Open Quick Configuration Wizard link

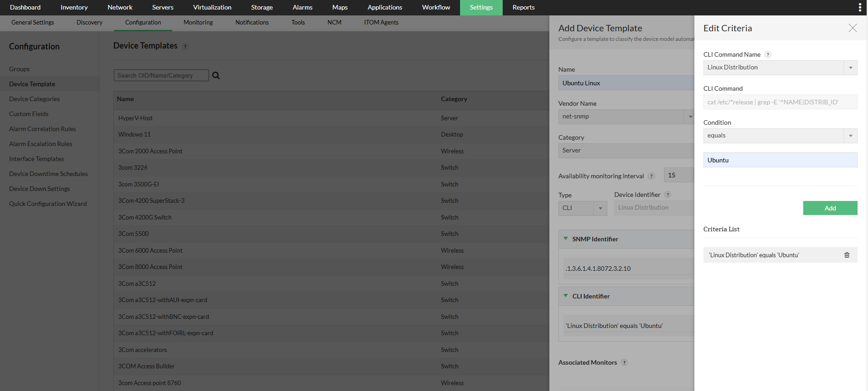click(x=48, y=204)
